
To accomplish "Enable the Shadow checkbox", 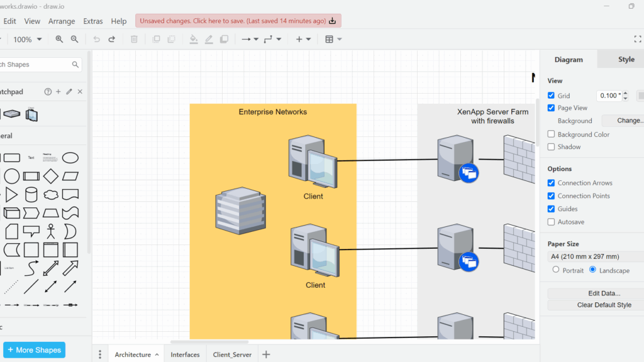I will 552,146.
